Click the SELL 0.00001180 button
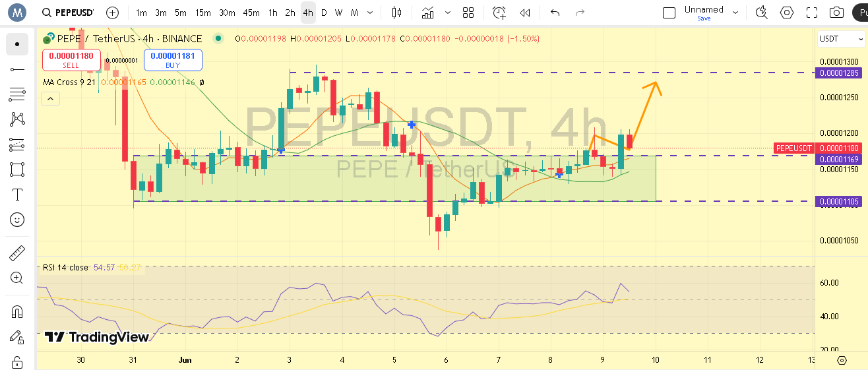This screenshot has width=868, height=370. pos(71,60)
